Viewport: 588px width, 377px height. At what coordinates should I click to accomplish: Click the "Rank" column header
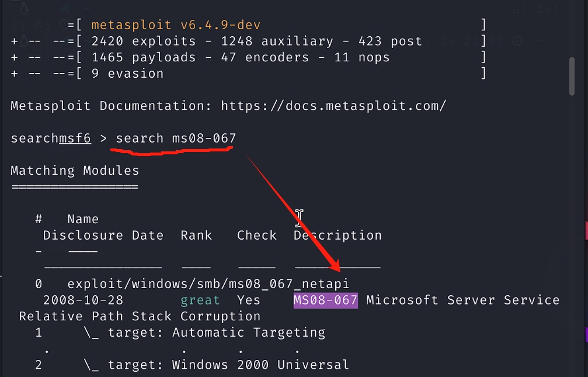pos(196,236)
